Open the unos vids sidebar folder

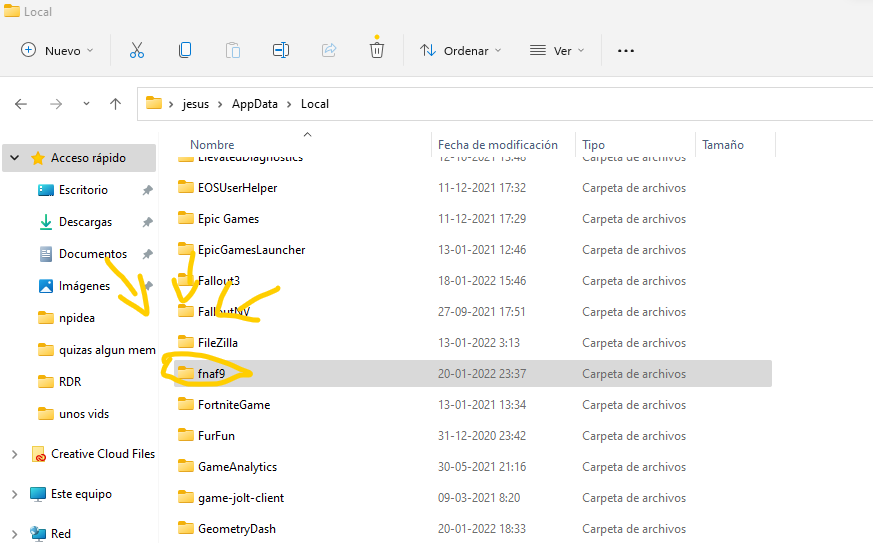84,414
